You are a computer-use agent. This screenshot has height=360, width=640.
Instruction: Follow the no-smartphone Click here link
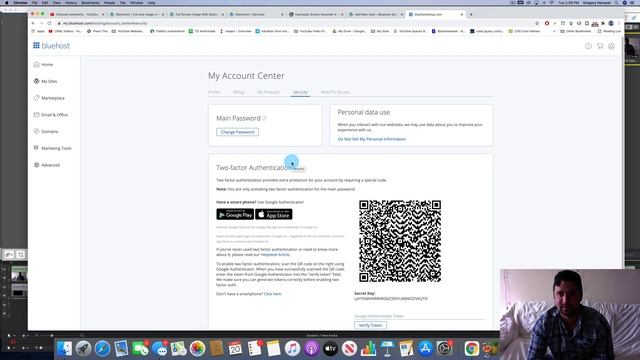click(x=273, y=294)
